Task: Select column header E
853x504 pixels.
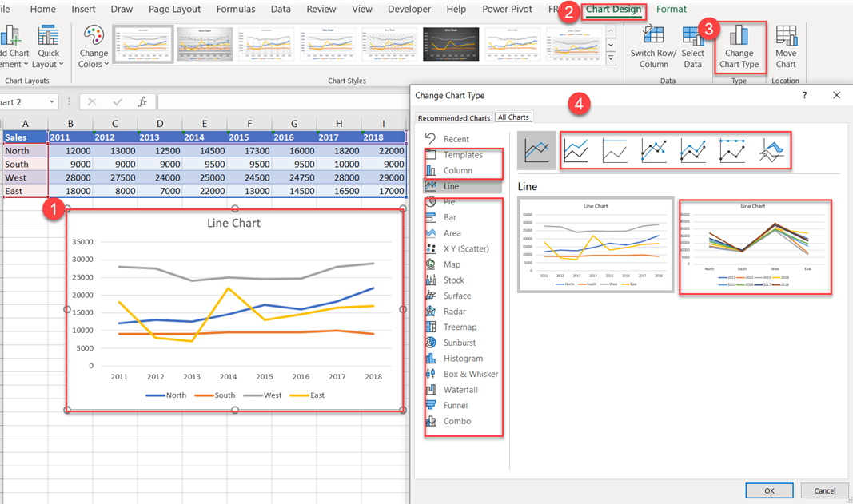Action: [205, 124]
